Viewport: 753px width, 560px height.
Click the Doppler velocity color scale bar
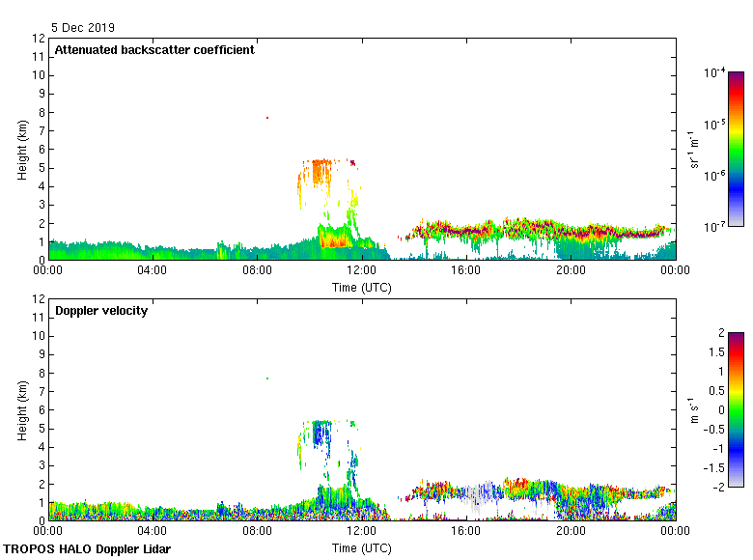735,408
